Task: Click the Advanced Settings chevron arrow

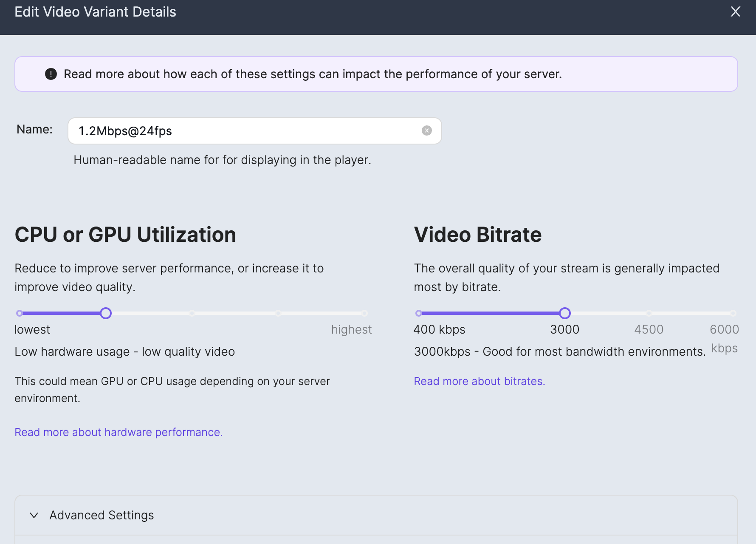Action: tap(34, 515)
